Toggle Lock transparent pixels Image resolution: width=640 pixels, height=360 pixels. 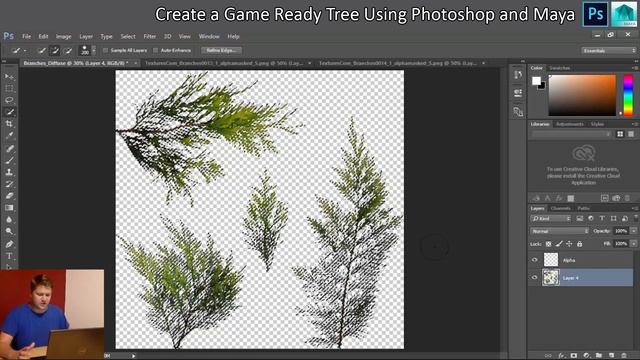(x=548, y=244)
